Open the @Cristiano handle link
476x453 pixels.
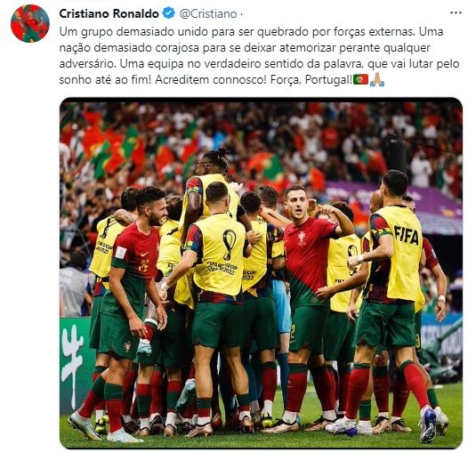point(208,13)
